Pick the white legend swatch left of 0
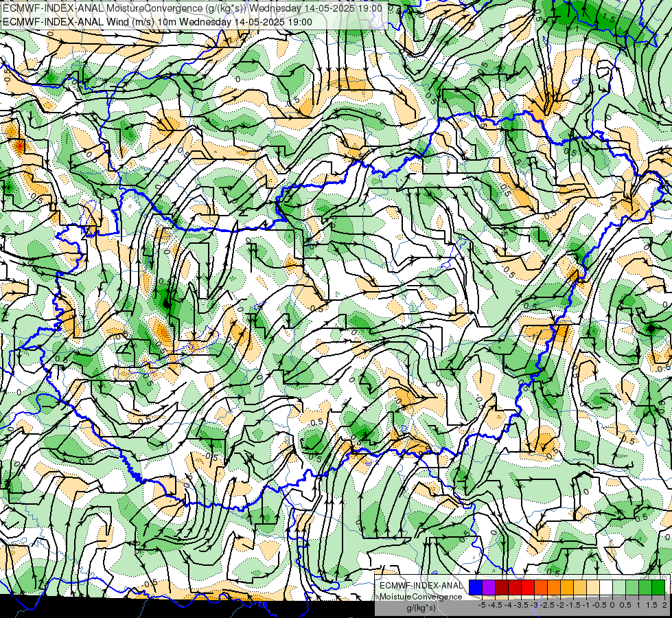Screen dimensions: 672x618 [606, 588]
